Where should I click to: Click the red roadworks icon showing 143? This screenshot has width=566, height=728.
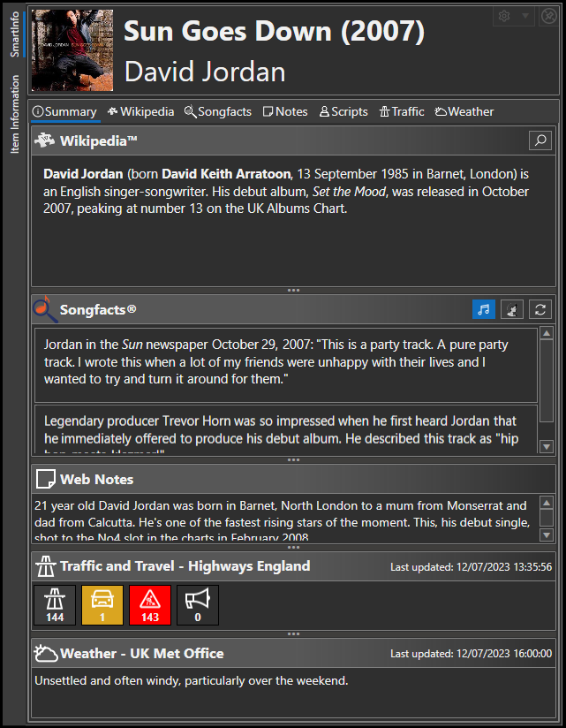tap(150, 605)
